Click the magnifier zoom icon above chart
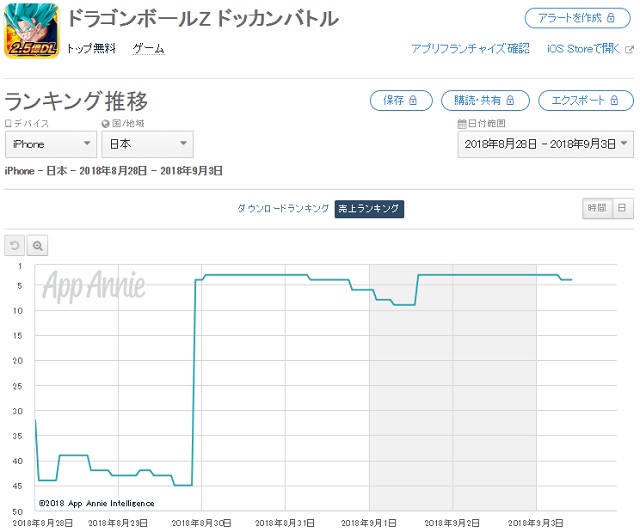Image resolution: width=640 pixels, height=532 pixels. [x=37, y=246]
